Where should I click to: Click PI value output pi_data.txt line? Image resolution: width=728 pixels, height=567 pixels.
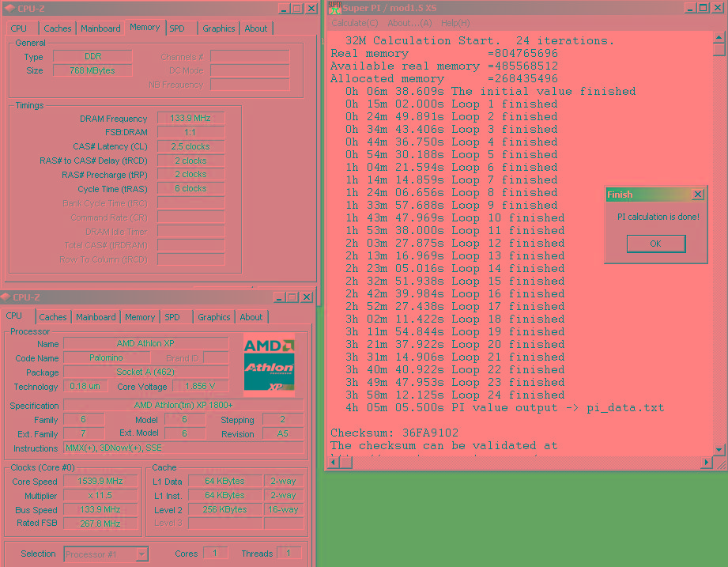pyautogui.click(x=504, y=408)
